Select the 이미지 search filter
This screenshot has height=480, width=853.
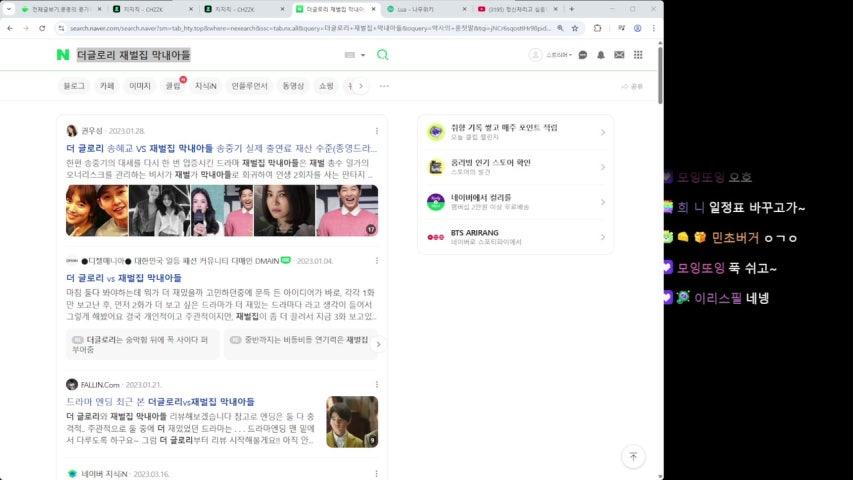coord(140,86)
